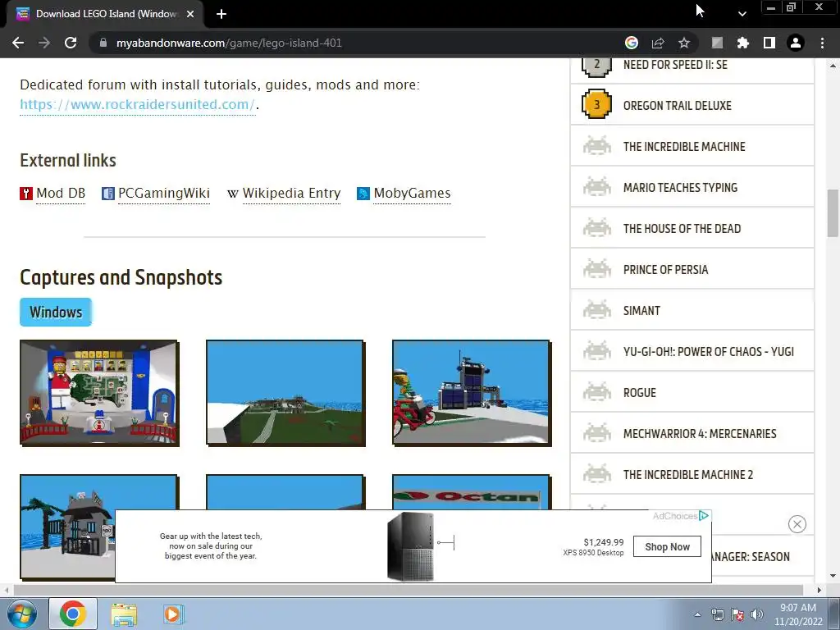Click Shop Now in the Dell ad
This screenshot has height=630, width=840.
tap(667, 546)
